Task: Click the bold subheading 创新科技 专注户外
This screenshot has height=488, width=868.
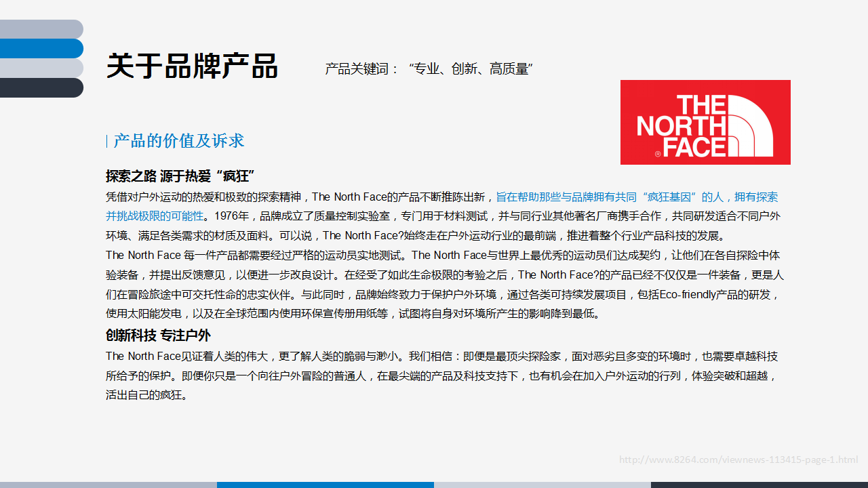Action: click(x=158, y=335)
